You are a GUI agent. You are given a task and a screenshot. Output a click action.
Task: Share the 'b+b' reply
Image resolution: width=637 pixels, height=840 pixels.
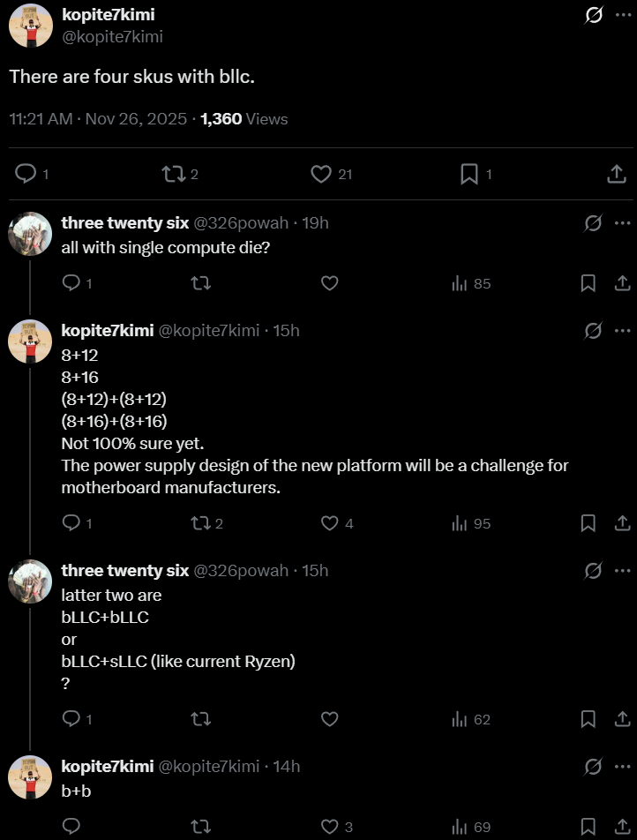point(622,827)
